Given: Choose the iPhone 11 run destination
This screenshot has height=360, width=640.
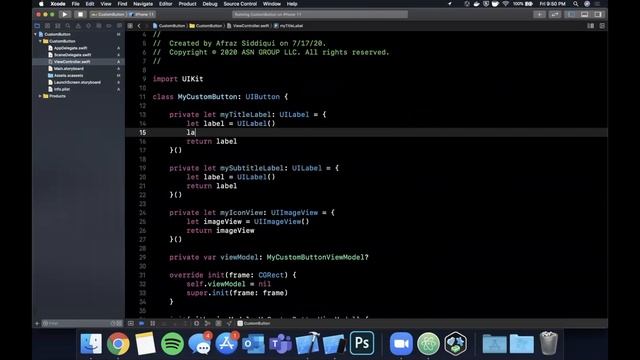Looking at the screenshot, I should click(142, 14).
